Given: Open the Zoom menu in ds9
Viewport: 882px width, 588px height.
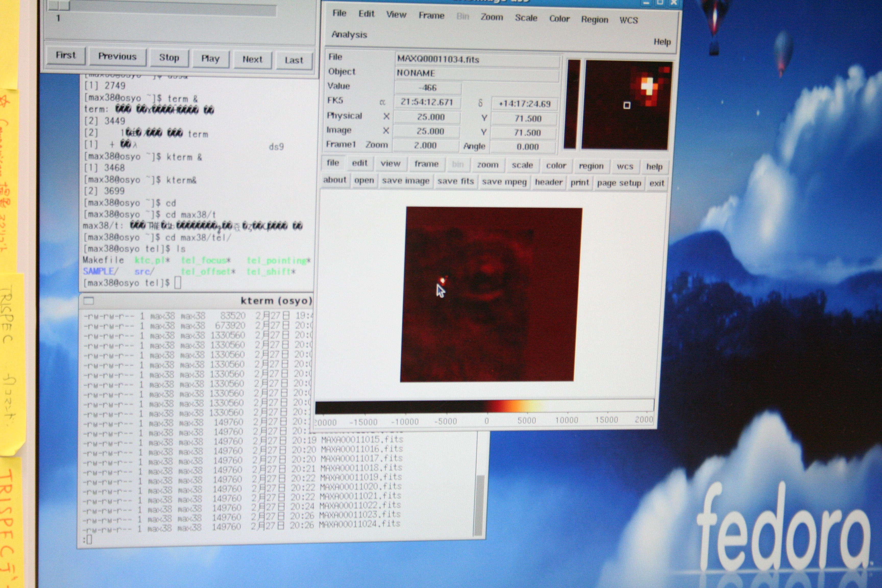Looking at the screenshot, I should click(492, 17).
